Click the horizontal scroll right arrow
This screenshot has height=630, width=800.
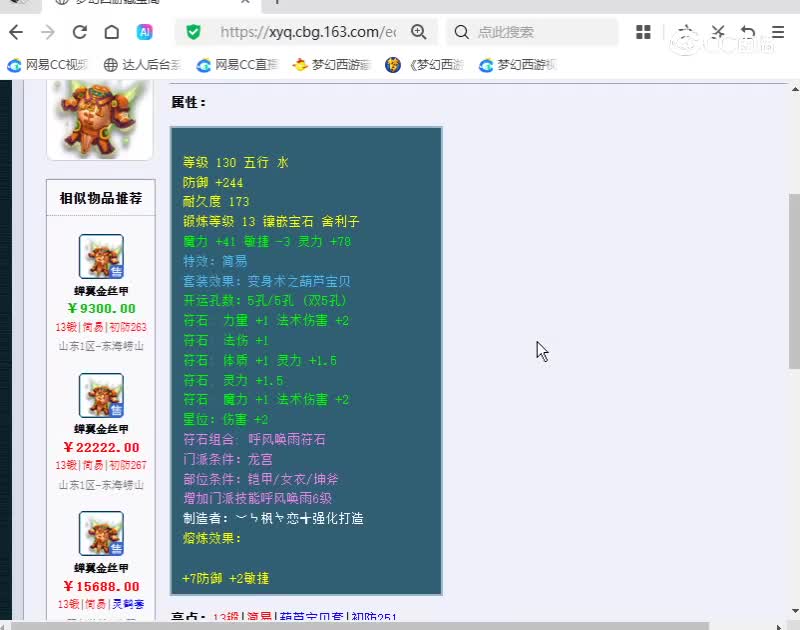click(x=779, y=626)
